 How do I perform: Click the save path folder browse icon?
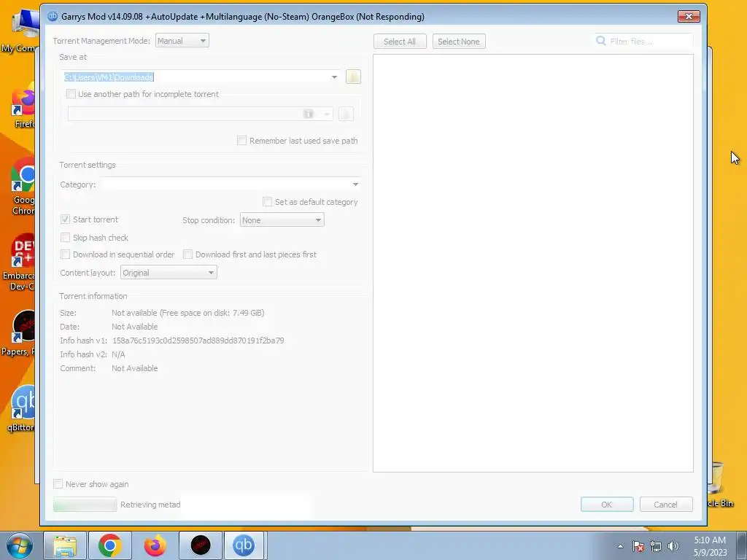[353, 77]
